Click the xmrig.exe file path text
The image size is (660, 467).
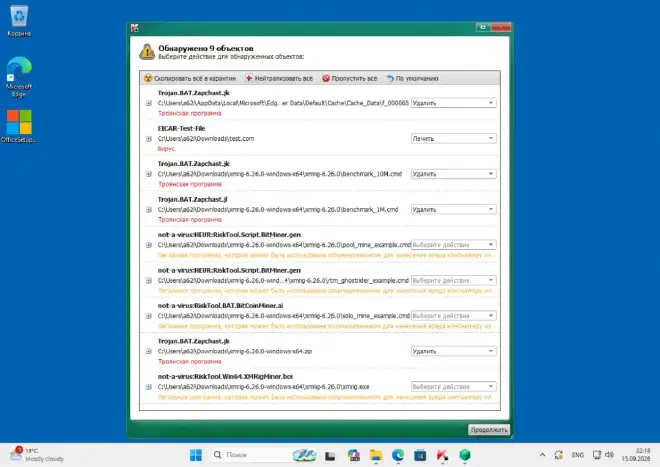coord(263,387)
